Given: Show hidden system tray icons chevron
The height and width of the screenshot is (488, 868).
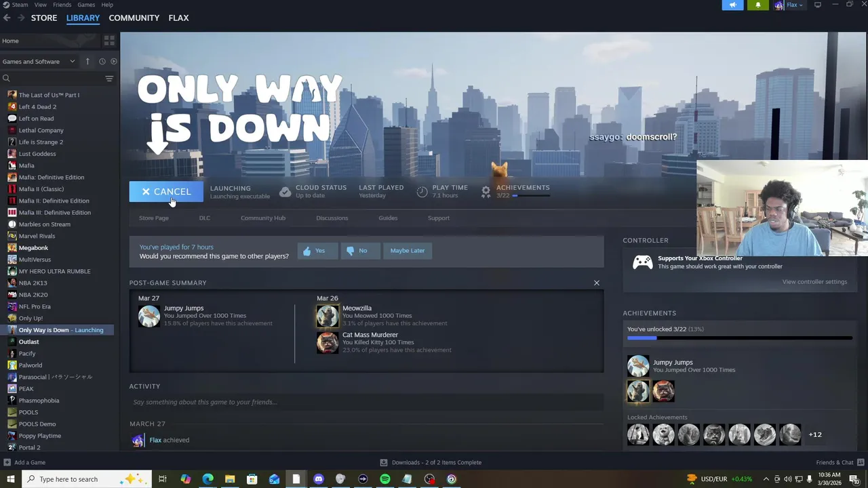Looking at the screenshot, I should tap(766, 479).
